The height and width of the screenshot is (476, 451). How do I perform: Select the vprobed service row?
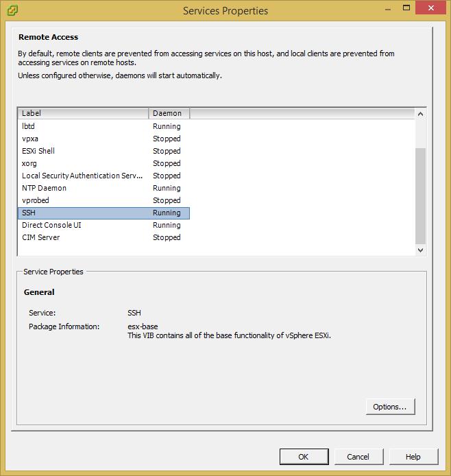tap(103, 200)
